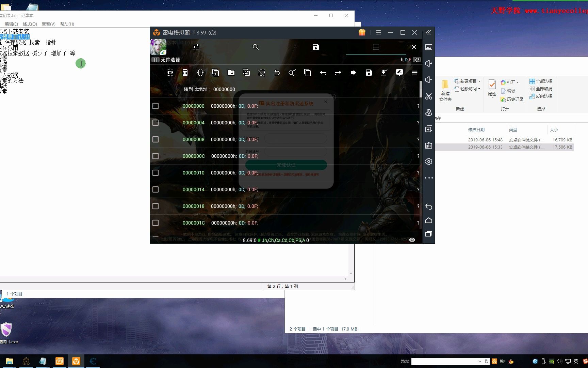Switch to the GameGuardian search tab

tap(256, 47)
